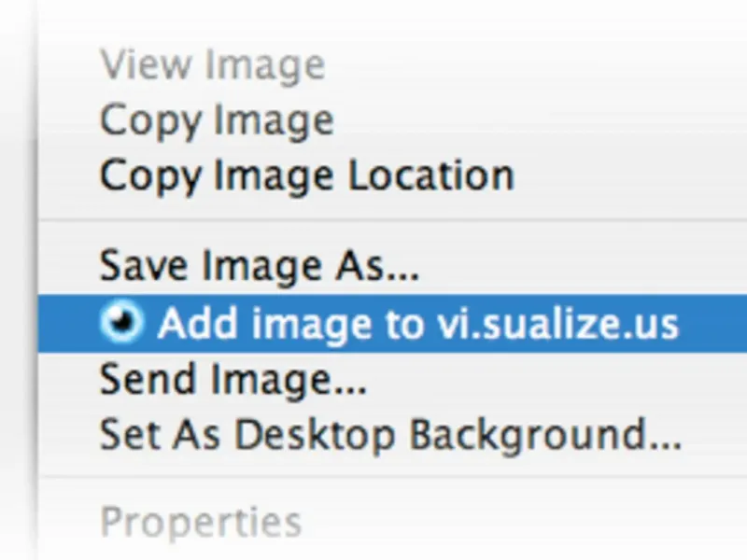Choose Copy Image from the context menu
Screen dimensions: 747x560
[x=217, y=121]
